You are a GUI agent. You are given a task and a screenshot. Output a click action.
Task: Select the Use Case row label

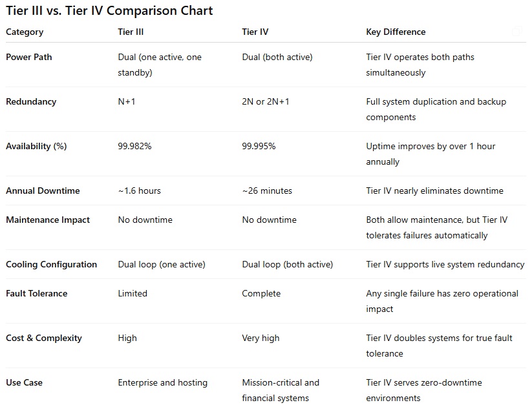click(24, 382)
